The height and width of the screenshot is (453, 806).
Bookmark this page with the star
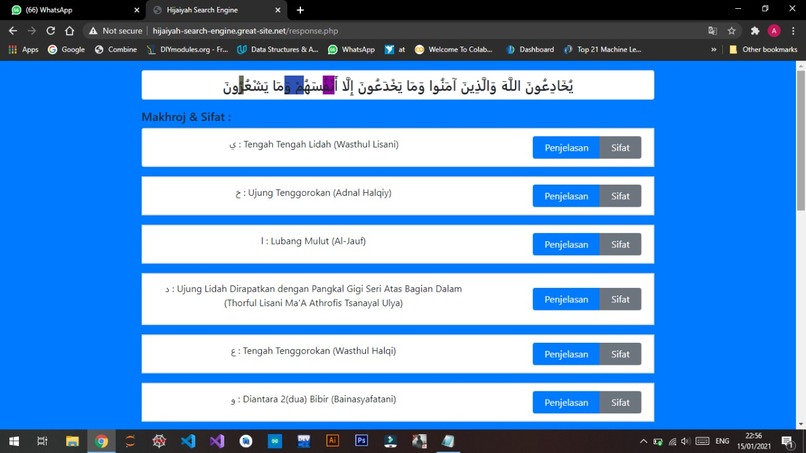pos(731,31)
